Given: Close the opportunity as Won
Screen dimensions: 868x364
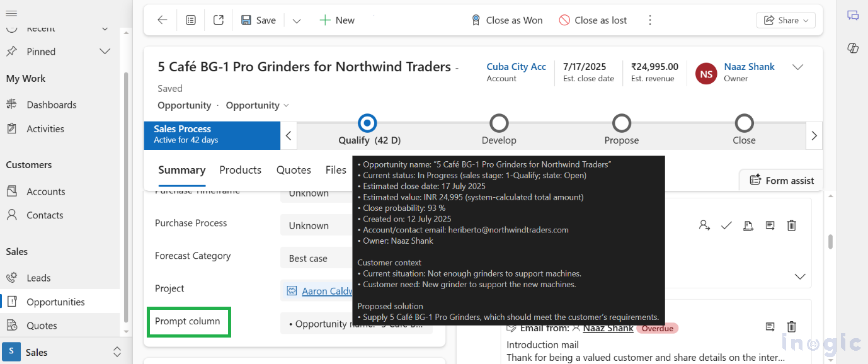Looking at the screenshot, I should [x=507, y=20].
